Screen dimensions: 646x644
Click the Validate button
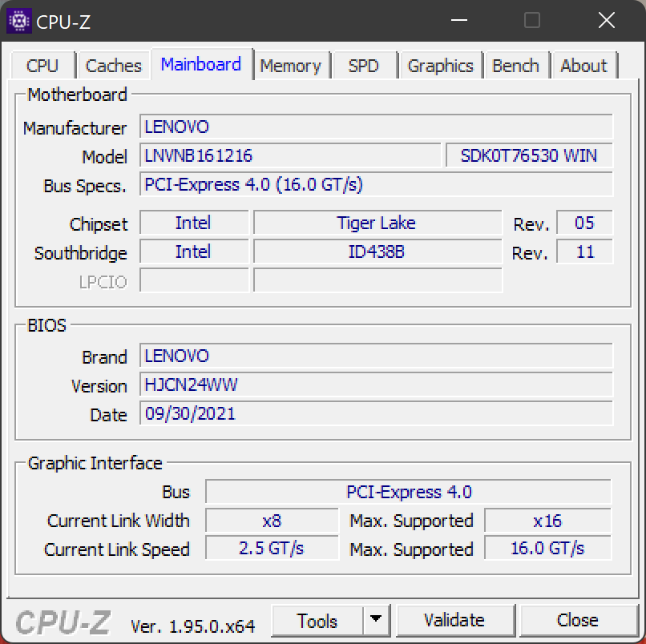coord(455,621)
